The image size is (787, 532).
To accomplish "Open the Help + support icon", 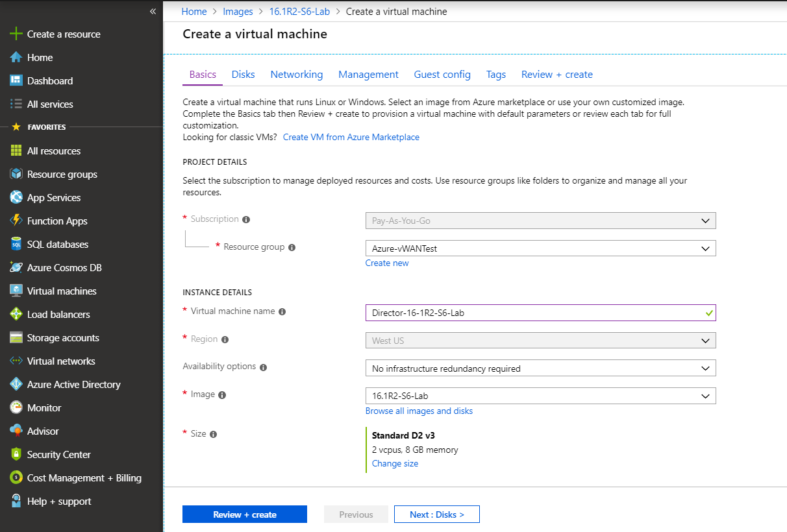I will (x=16, y=501).
